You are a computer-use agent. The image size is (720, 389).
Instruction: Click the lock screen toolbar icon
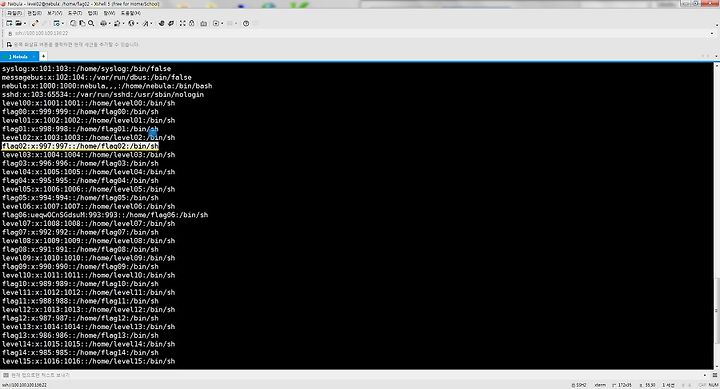click(191, 23)
